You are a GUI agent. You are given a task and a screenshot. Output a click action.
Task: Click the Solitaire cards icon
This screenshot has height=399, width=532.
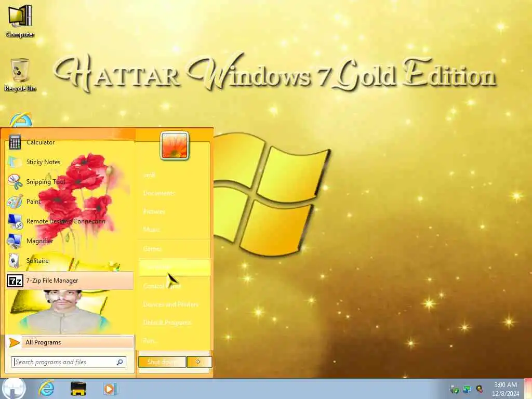click(x=14, y=261)
